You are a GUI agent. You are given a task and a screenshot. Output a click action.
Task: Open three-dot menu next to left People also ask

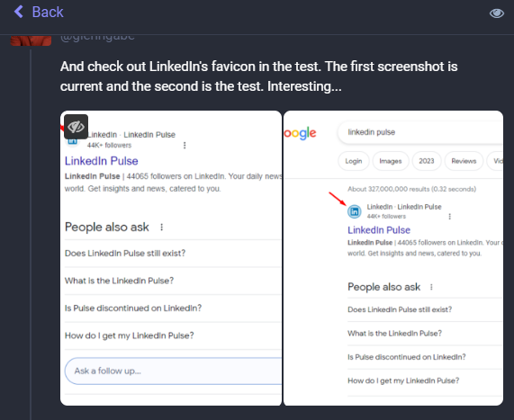[162, 227]
